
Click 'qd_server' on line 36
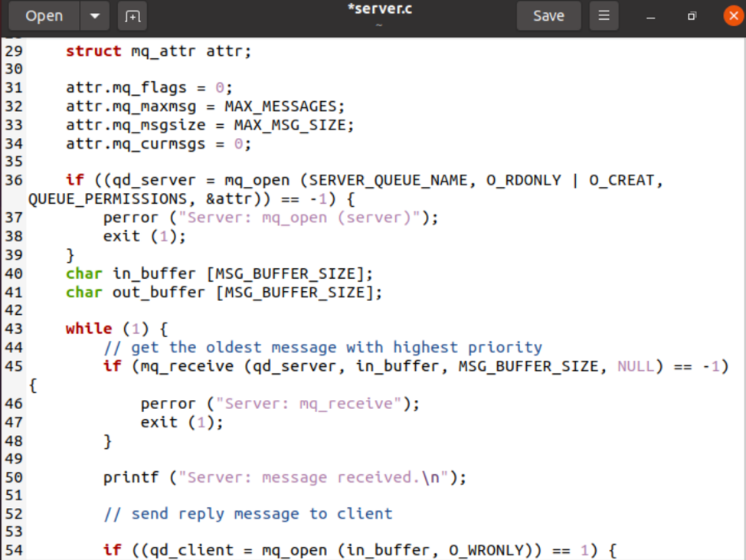point(154,181)
